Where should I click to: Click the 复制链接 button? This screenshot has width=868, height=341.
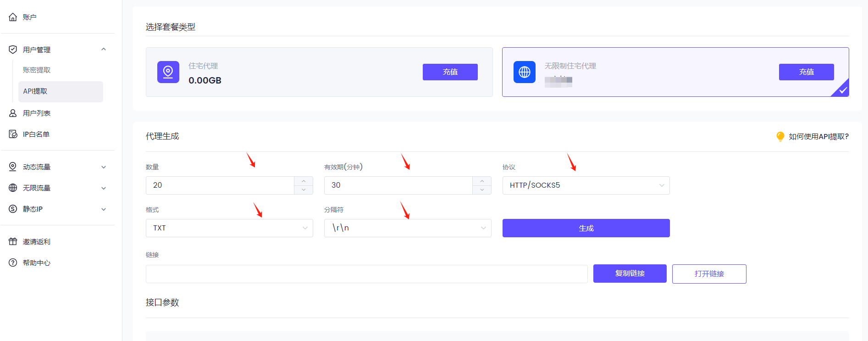coord(630,274)
